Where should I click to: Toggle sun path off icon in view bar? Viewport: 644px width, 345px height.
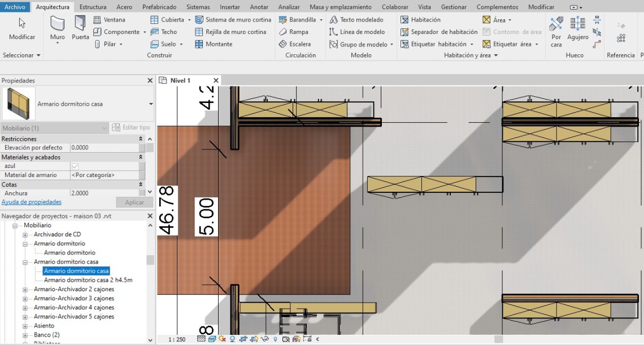(x=222, y=339)
